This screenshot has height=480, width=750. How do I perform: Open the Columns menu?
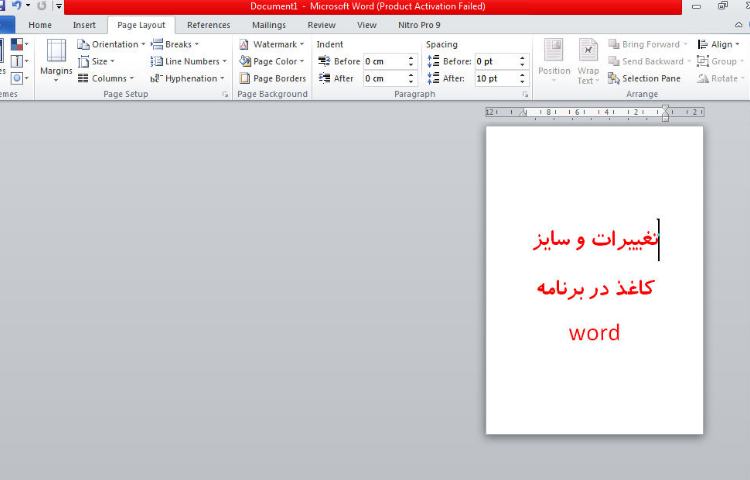coord(106,78)
